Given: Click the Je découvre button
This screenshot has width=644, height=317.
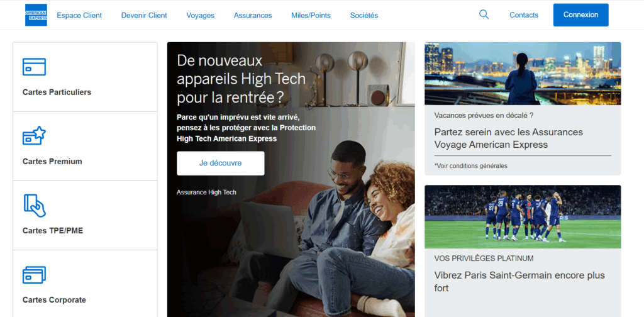Looking at the screenshot, I should (x=221, y=163).
